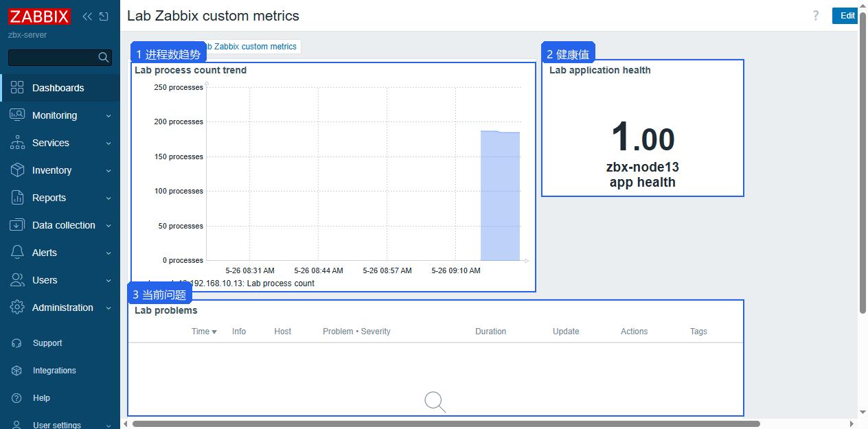This screenshot has height=429, width=868.
Task: Click the Lab process count trend title
Action: tap(190, 70)
